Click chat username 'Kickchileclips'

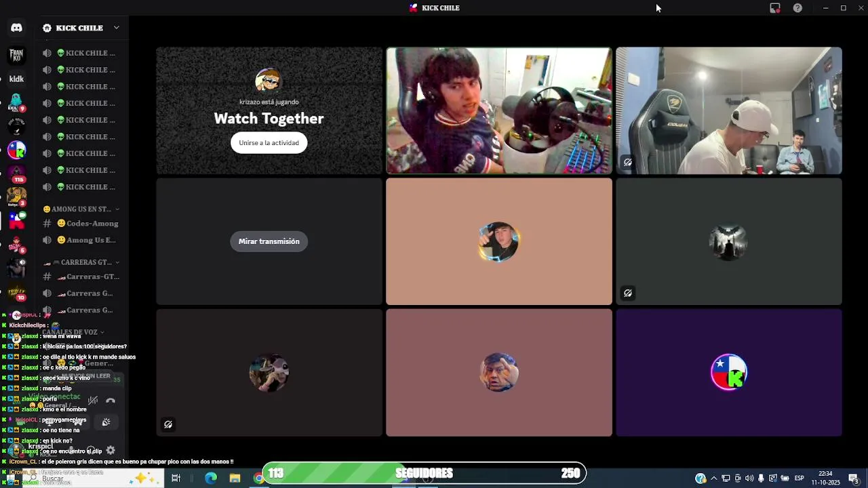pos(27,326)
